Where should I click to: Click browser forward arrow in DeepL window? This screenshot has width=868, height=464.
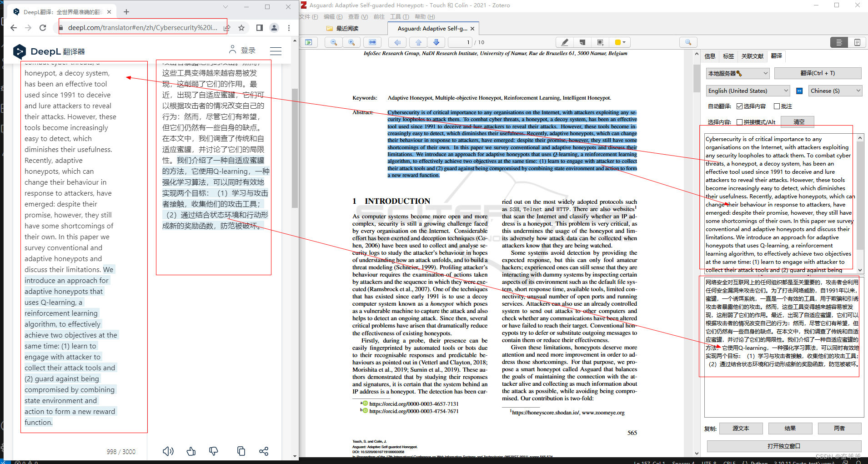click(28, 28)
